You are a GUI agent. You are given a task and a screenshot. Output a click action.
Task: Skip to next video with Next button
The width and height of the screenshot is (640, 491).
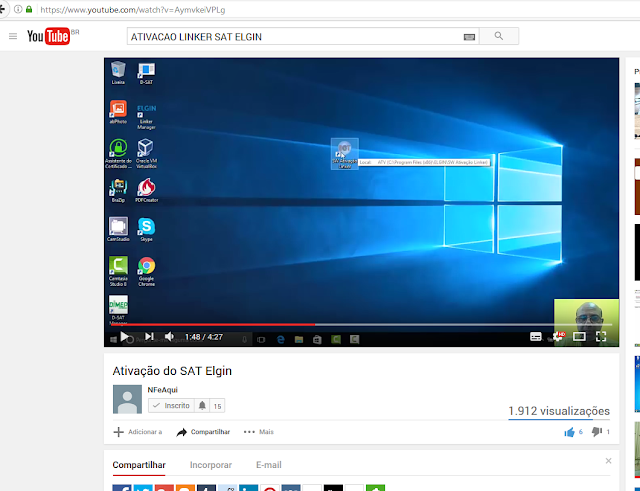pyautogui.click(x=149, y=336)
